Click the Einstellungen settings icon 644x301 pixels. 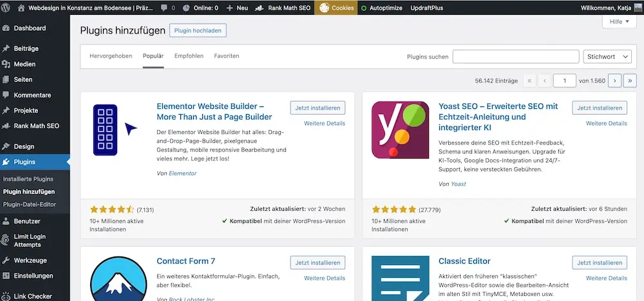coord(6,276)
